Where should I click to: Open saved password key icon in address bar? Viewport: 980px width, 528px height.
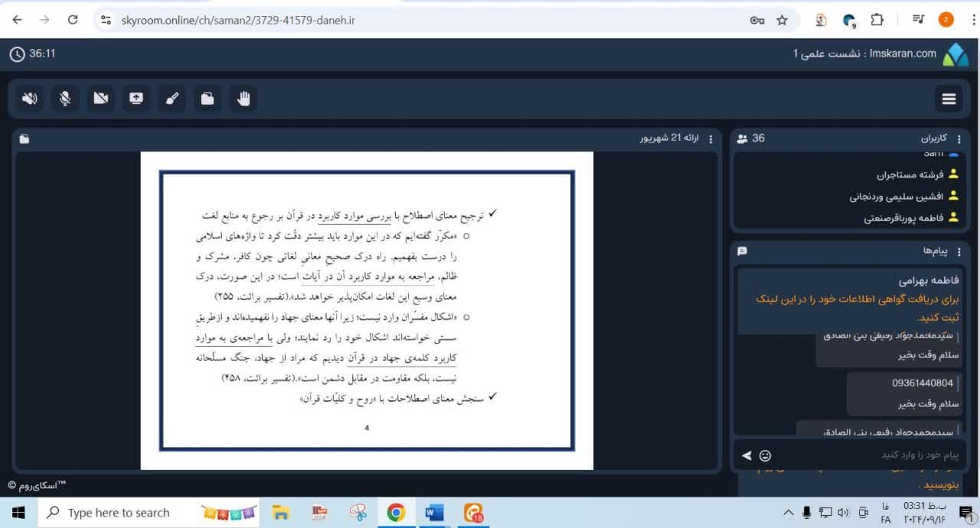coord(757,21)
